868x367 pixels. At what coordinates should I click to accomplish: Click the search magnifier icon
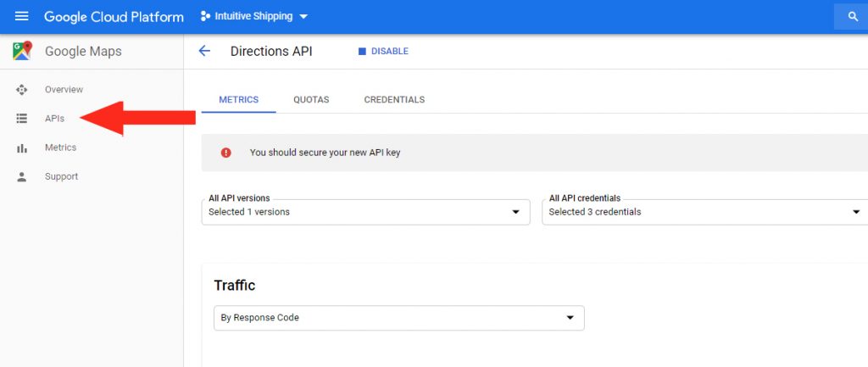(853, 17)
